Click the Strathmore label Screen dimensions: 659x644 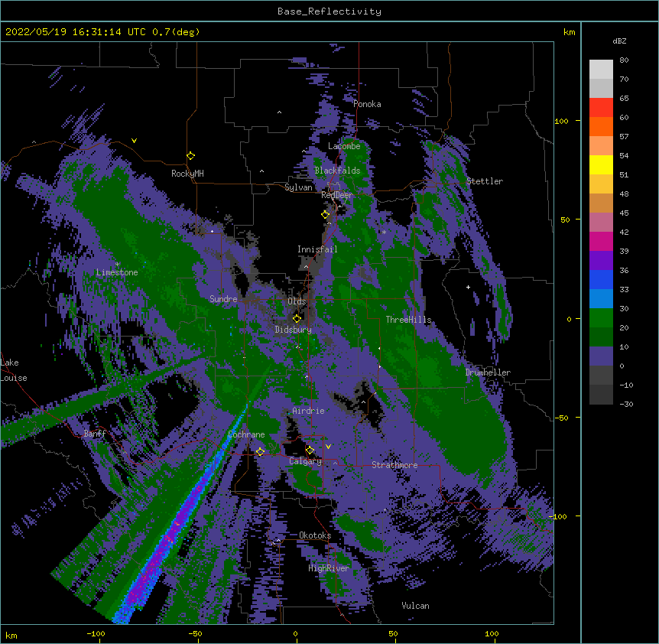point(394,465)
